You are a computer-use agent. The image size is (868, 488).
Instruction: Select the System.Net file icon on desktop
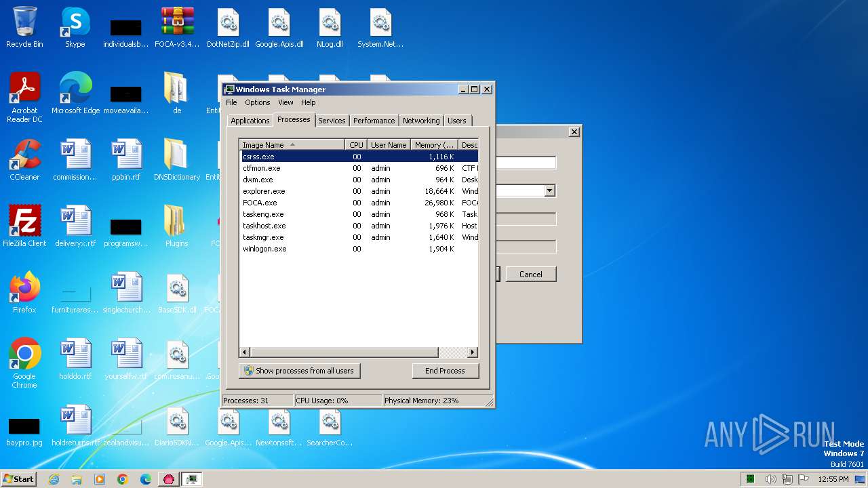pos(380,28)
